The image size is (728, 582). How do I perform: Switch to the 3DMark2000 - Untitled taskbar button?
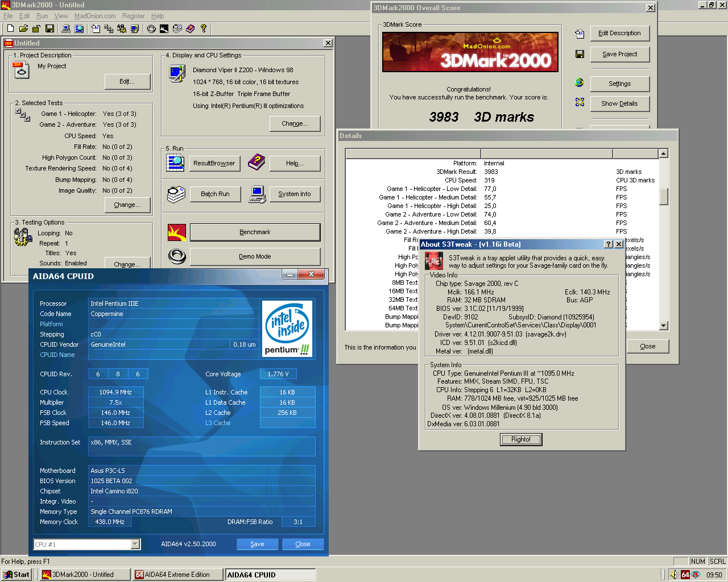[85, 575]
